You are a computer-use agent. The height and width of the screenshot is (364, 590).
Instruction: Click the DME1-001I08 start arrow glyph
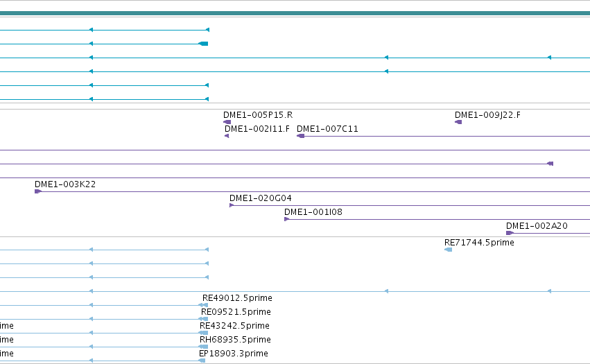tap(287, 219)
